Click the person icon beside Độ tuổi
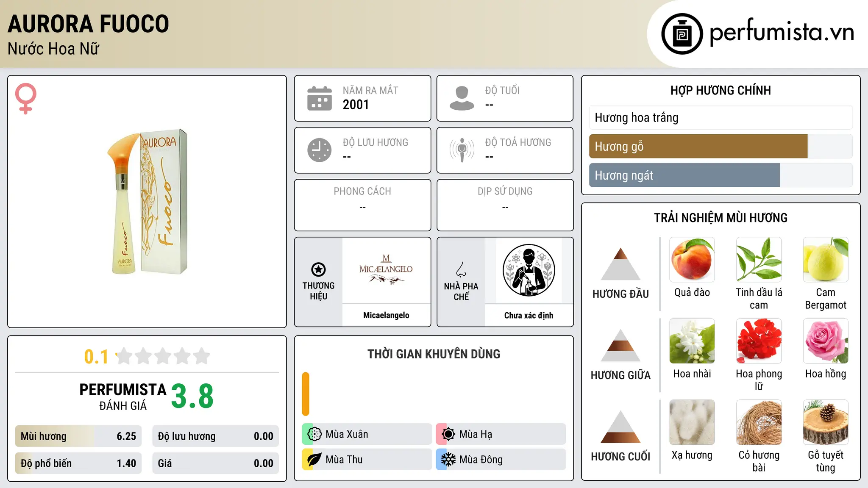 462,98
